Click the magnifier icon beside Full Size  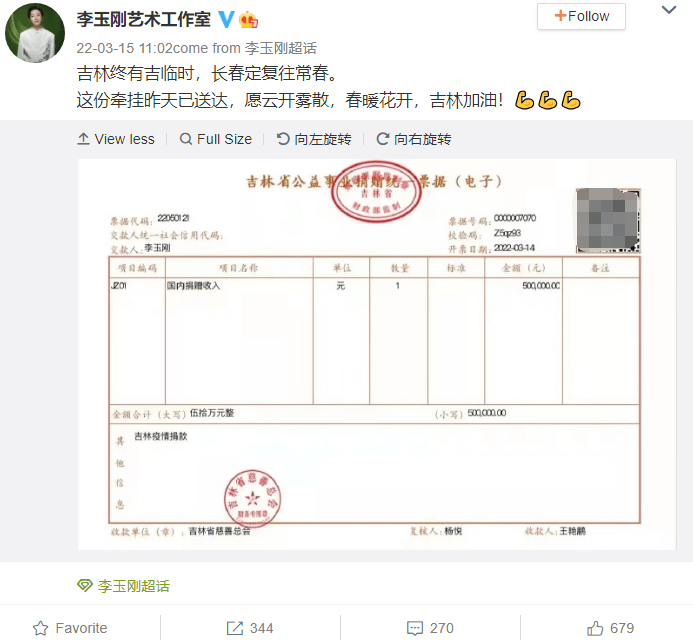tap(186, 139)
